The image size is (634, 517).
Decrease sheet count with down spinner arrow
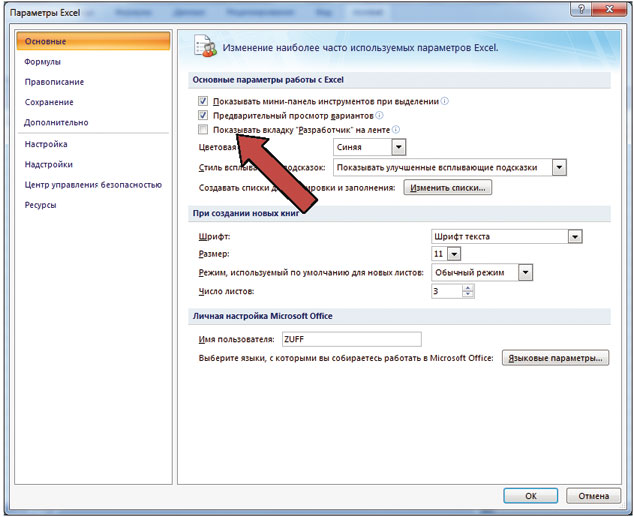[x=468, y=294]
